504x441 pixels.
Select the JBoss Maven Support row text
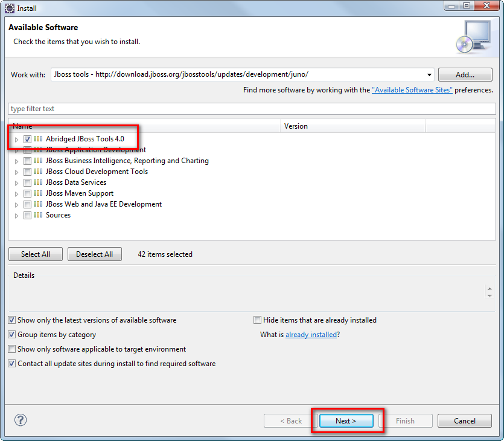(x=80, y=193)
